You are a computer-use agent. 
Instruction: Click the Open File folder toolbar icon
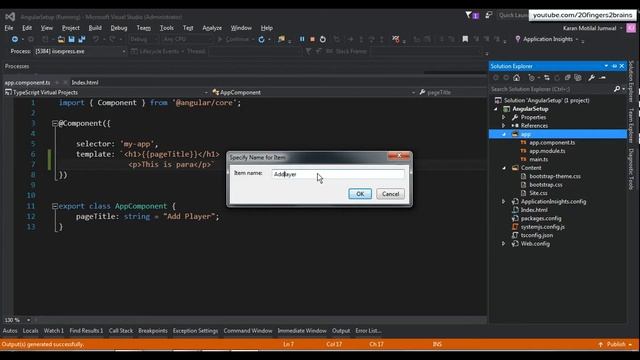61,39
